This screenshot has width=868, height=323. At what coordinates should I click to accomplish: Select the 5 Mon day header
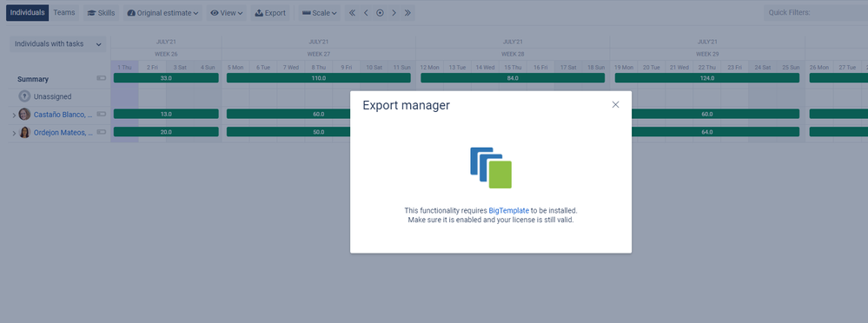pyautogui.click(x=235, y=68)
